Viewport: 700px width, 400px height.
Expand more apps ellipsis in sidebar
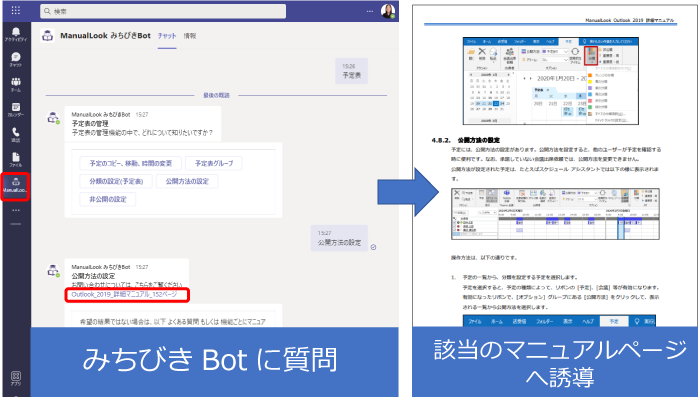16,210
